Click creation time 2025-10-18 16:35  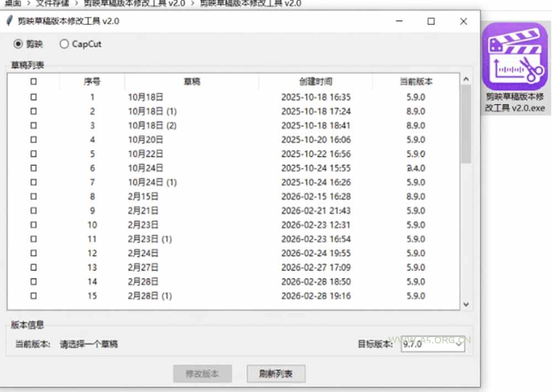[316, 97]
